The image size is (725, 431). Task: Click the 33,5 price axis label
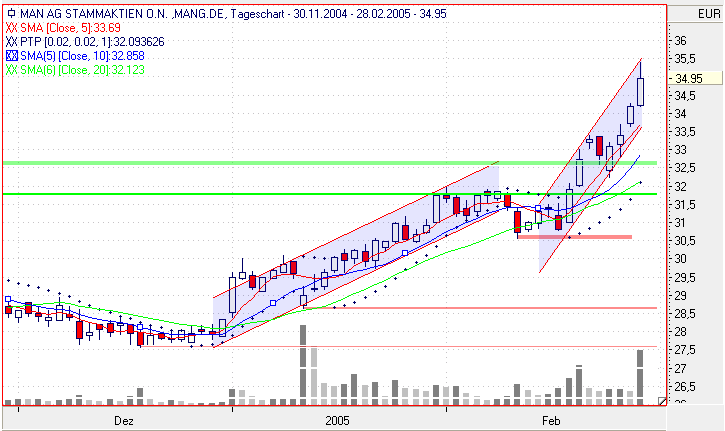685,132
